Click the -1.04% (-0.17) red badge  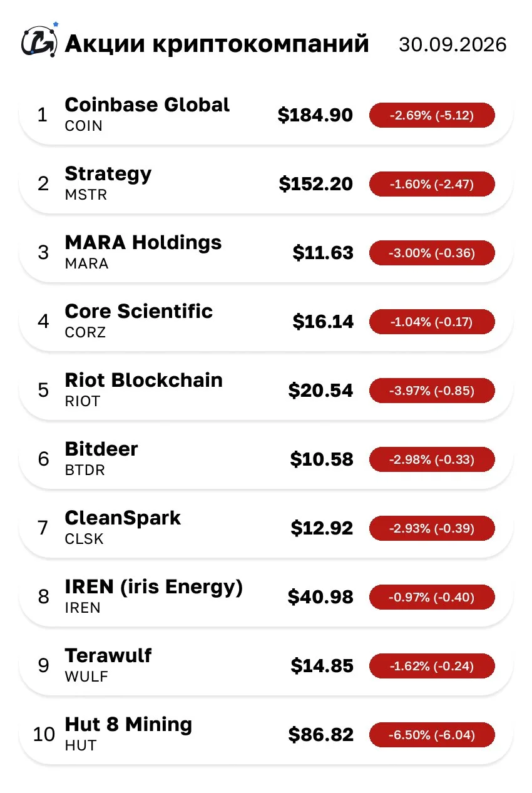(432, 322)
